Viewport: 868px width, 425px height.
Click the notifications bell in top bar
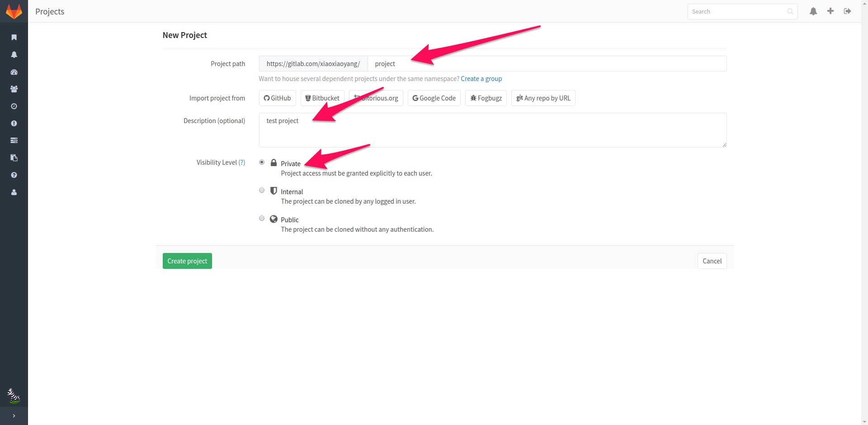coord(813,11)
